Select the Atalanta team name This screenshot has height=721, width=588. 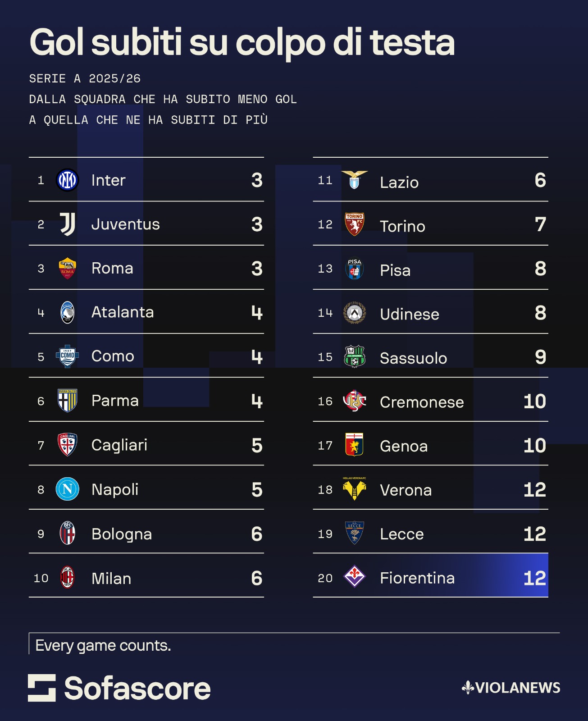click(123, 312)
